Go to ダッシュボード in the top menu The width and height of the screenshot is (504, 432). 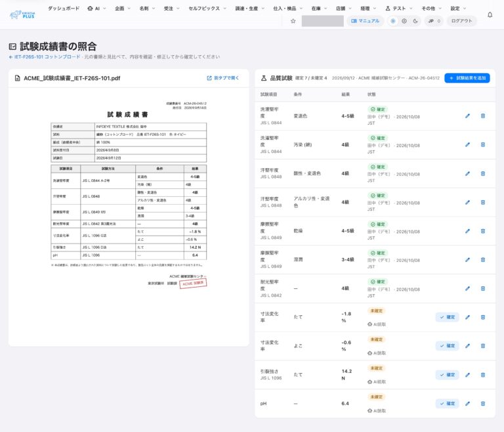[64, 9]
